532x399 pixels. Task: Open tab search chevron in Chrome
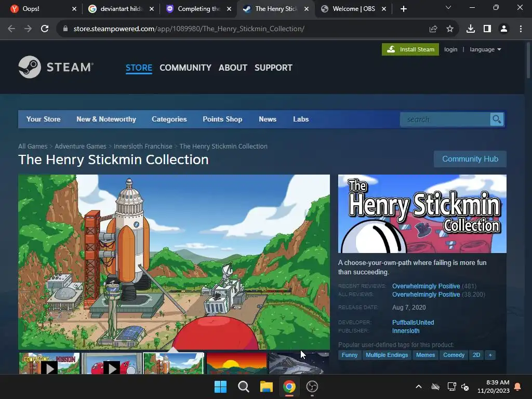[448, 7]
